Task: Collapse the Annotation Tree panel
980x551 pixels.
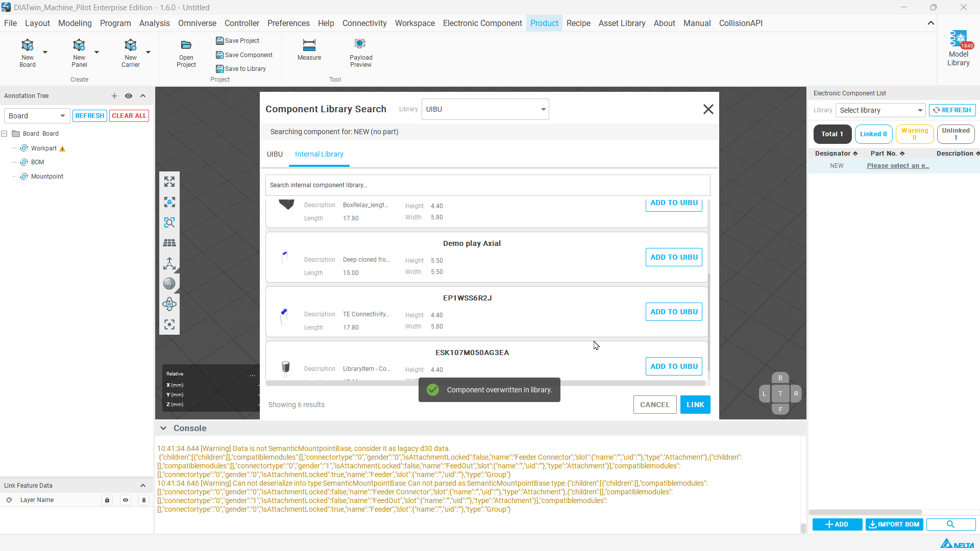Action: click(143, 96)
